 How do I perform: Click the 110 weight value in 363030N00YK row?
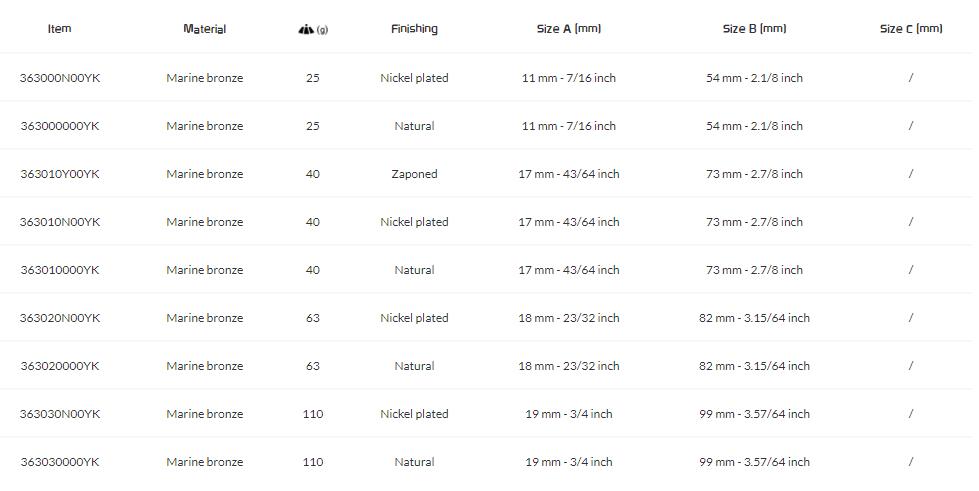313,414
